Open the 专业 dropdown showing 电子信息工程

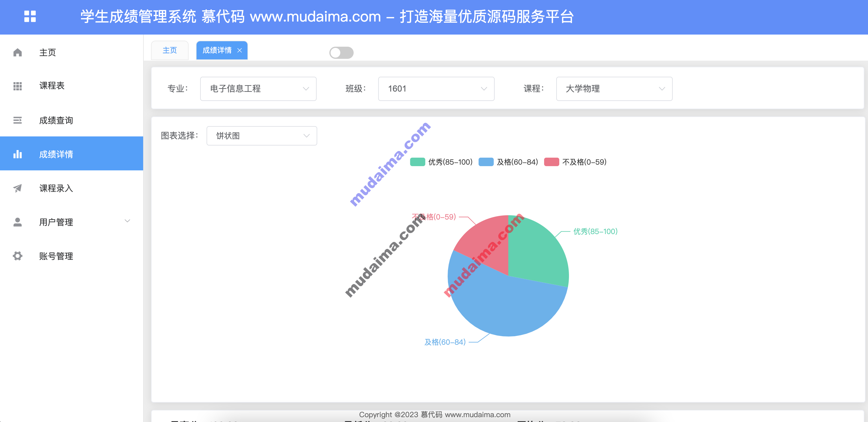[258, 89]
